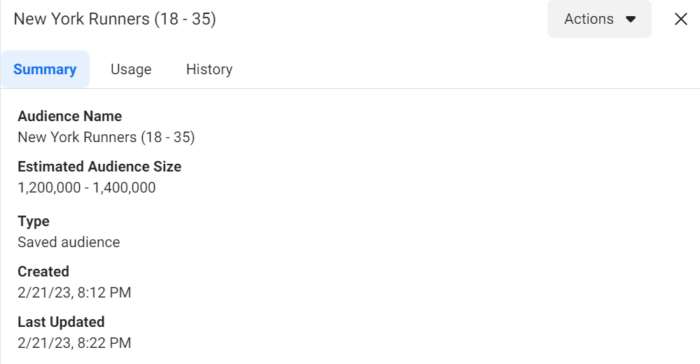Screen dimensions: 700x364
Task: Click the 1,200,000 lower estimate figure
Action: 49,188
